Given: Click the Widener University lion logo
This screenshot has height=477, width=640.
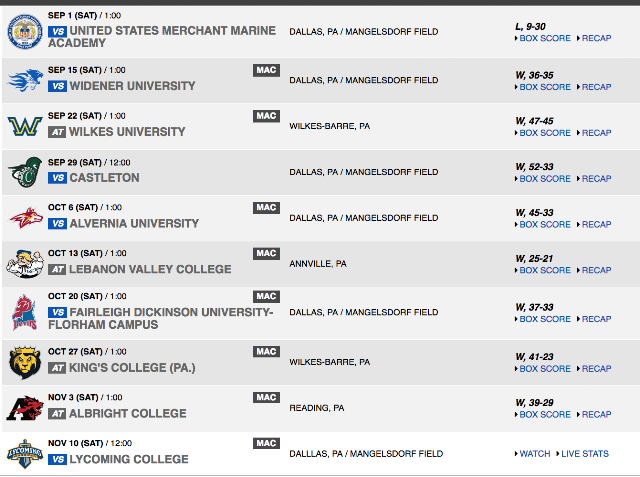Looking at the screenshot, I should tap(25, 80).
